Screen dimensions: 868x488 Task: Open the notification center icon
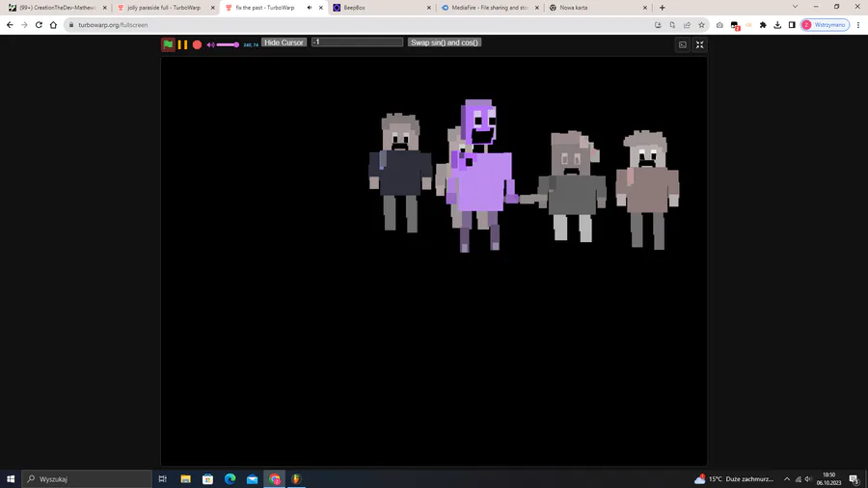tap(854, 479)
